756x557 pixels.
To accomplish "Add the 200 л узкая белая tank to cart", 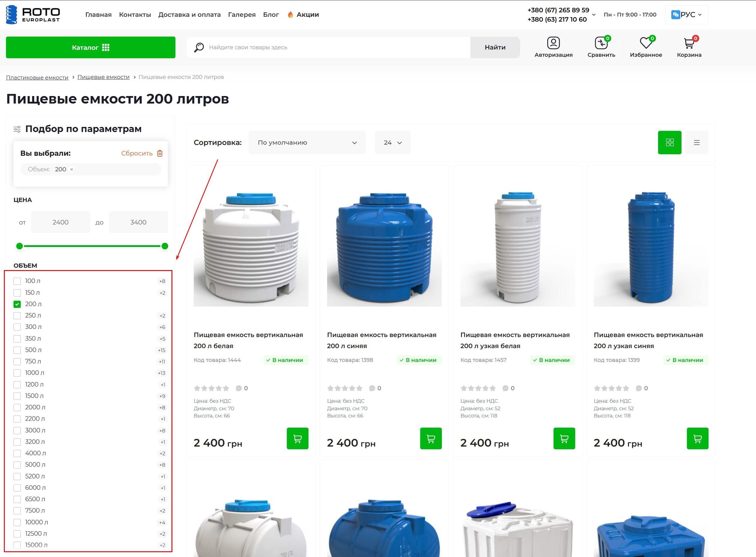I will 564,438.
